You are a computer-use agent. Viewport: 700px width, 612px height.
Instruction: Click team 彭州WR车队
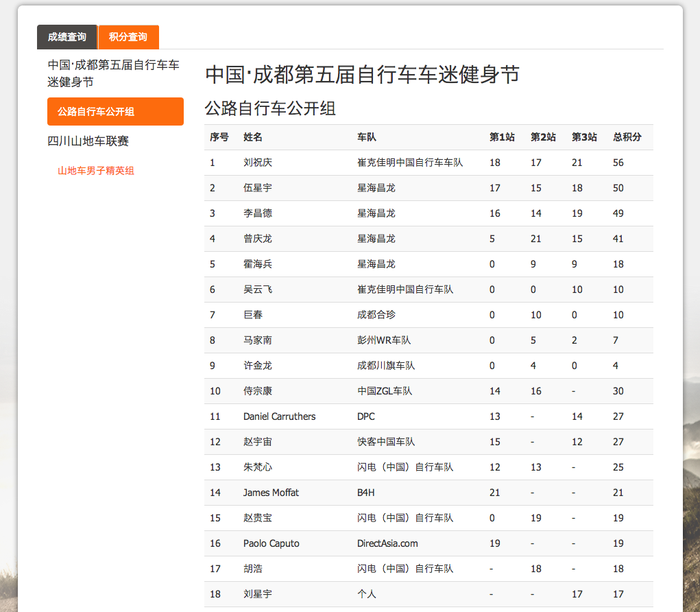coord(384,340)
